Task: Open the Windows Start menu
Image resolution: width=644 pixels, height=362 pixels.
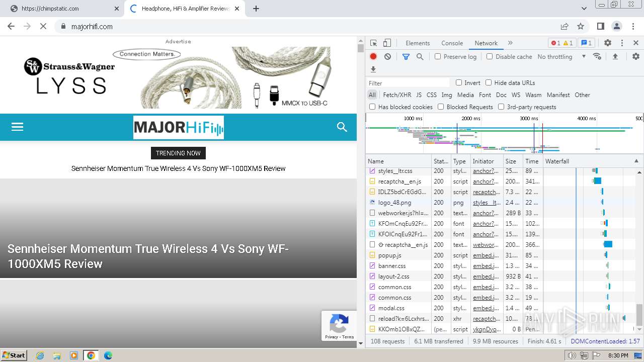Action: (14, 355)
